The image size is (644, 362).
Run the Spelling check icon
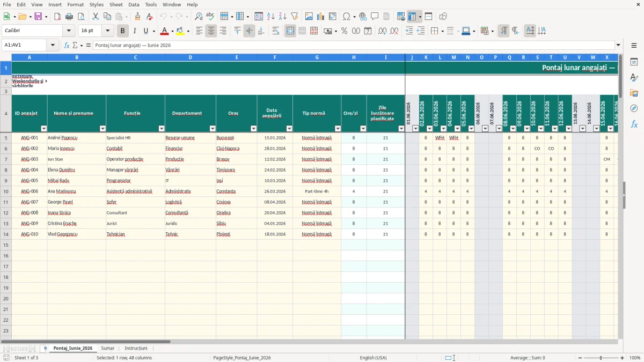tap(210, 17)
